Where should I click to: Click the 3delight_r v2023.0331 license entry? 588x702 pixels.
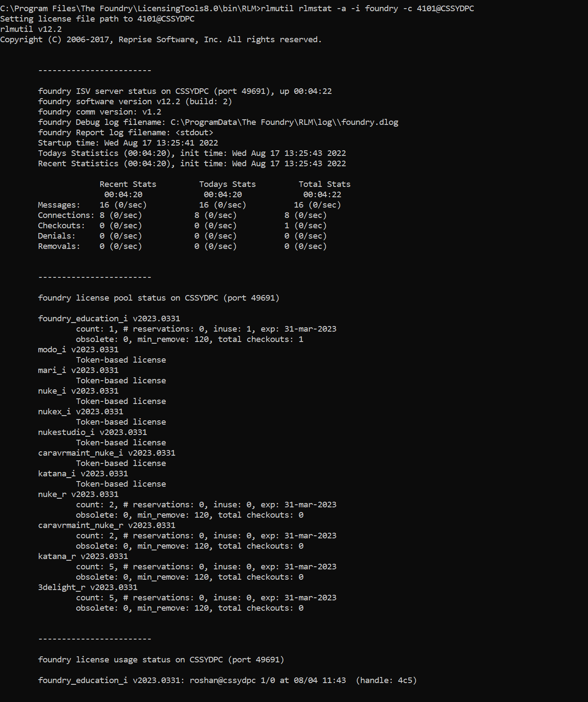[x=87, y=587]
